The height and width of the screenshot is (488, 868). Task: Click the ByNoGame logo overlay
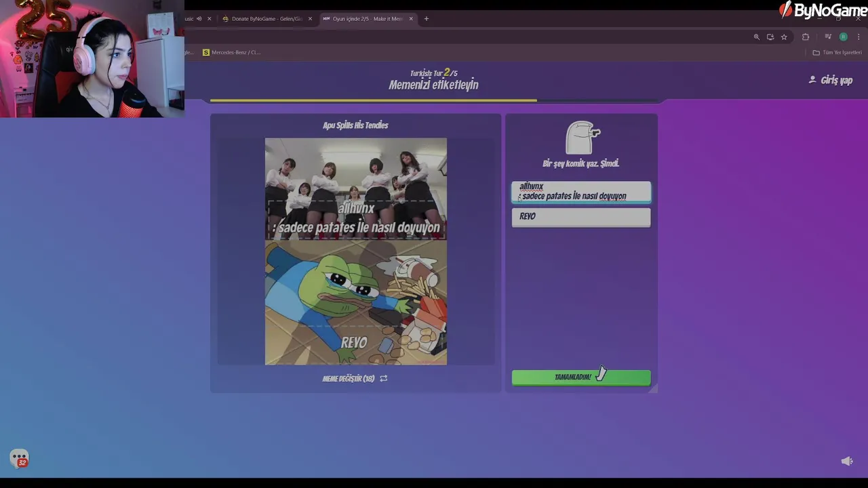pyautogui.click(x=823, y=9)
